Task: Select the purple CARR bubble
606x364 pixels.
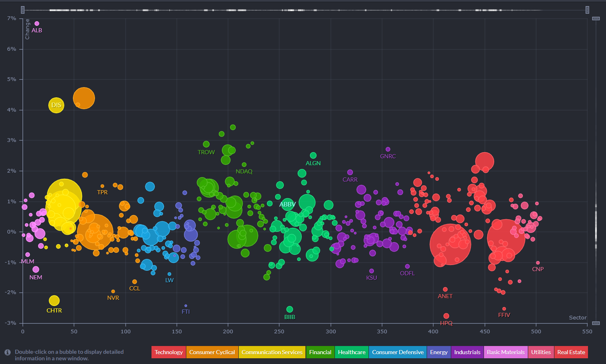Action: tap(350, 173)
